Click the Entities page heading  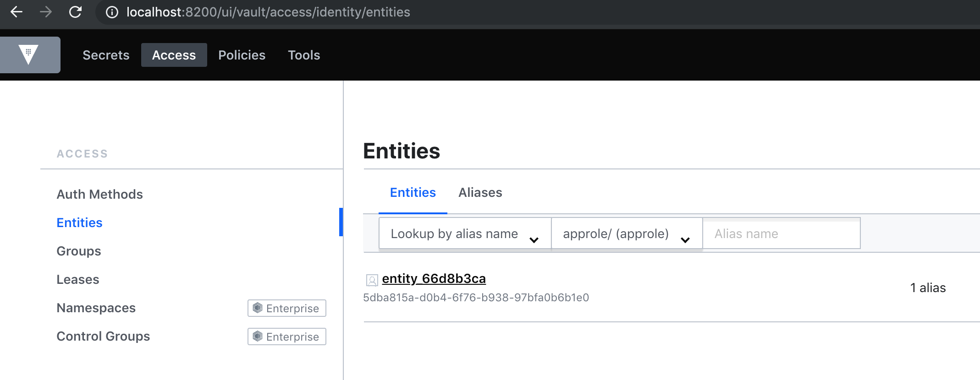[x=402, y=151]
